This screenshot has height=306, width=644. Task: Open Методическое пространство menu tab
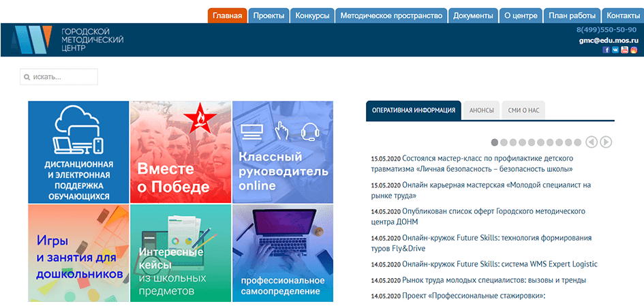click(391, 16)
